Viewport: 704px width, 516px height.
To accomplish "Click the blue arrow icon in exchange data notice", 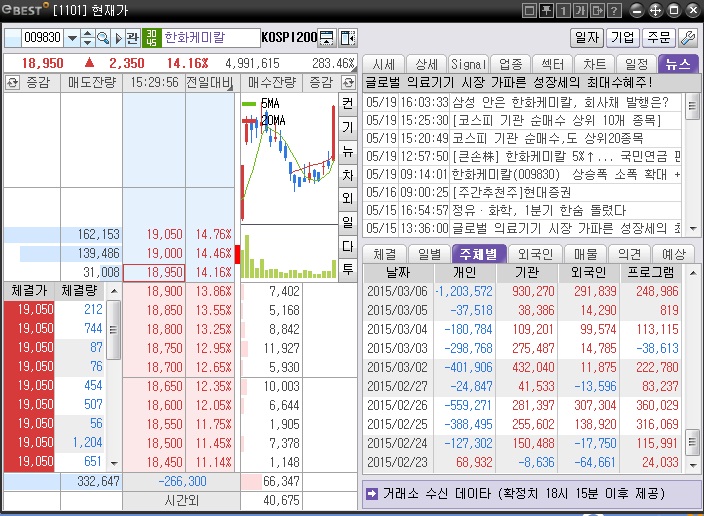I will click(372, 494).
